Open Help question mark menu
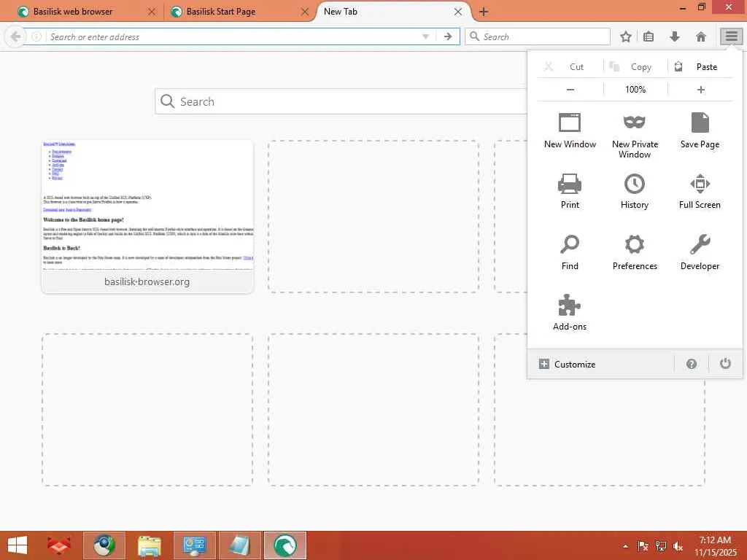 692,365
